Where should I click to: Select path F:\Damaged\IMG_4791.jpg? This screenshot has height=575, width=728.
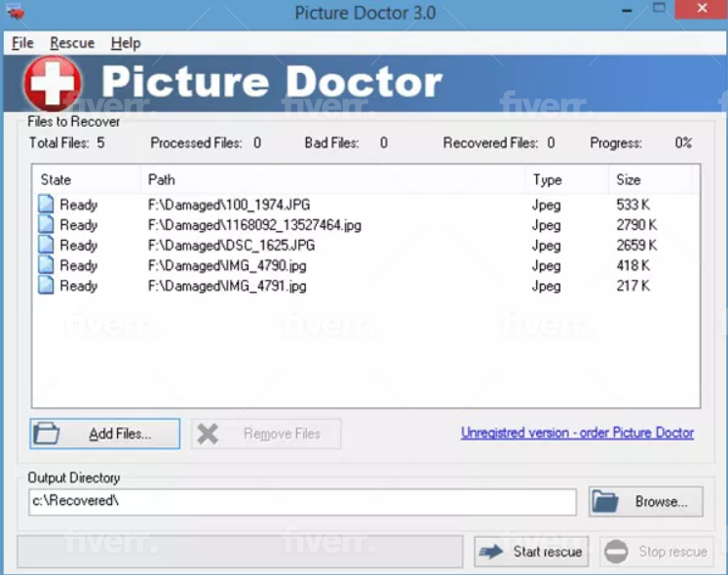227,287
